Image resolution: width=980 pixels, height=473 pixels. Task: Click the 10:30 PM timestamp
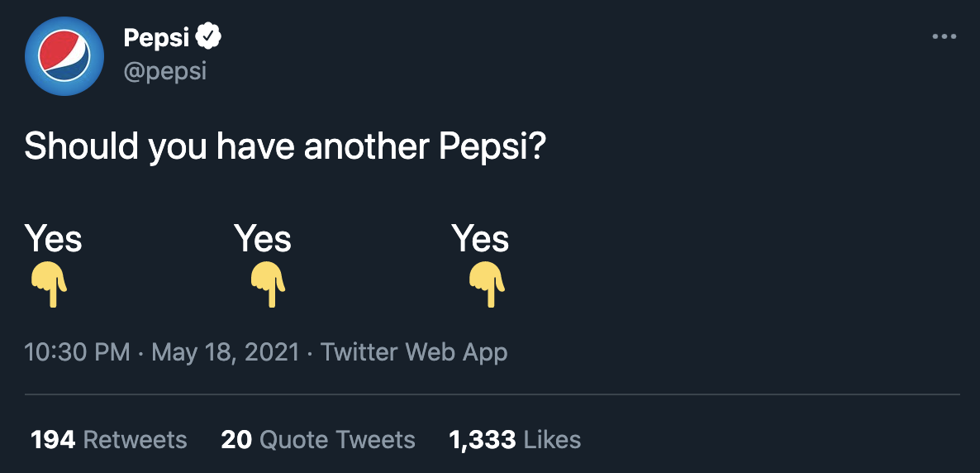pos(77,352)
